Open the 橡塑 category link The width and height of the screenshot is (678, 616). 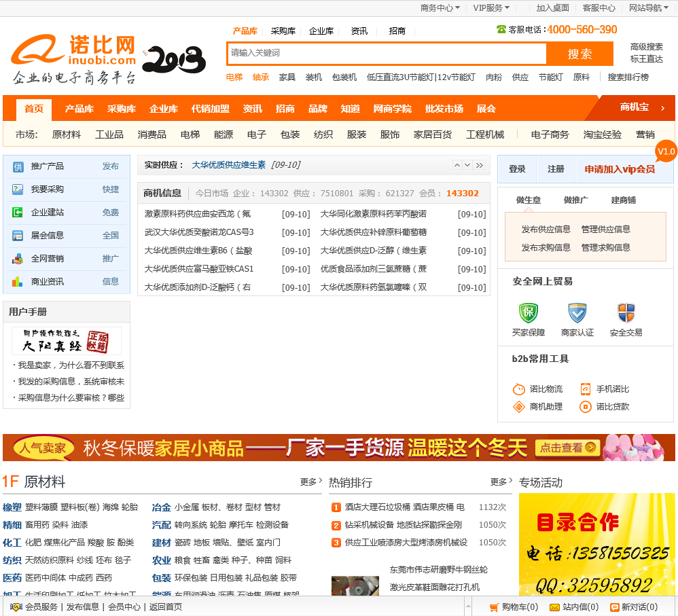12,507
